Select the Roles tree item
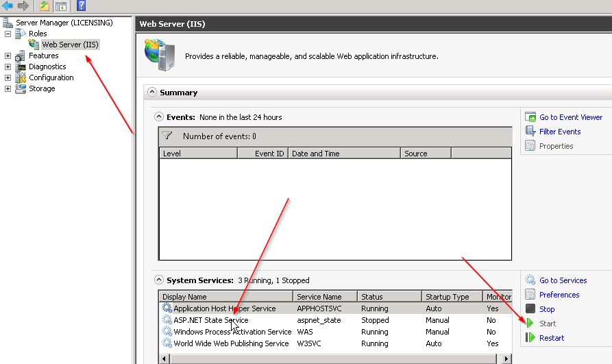 [x=38, y=34]
